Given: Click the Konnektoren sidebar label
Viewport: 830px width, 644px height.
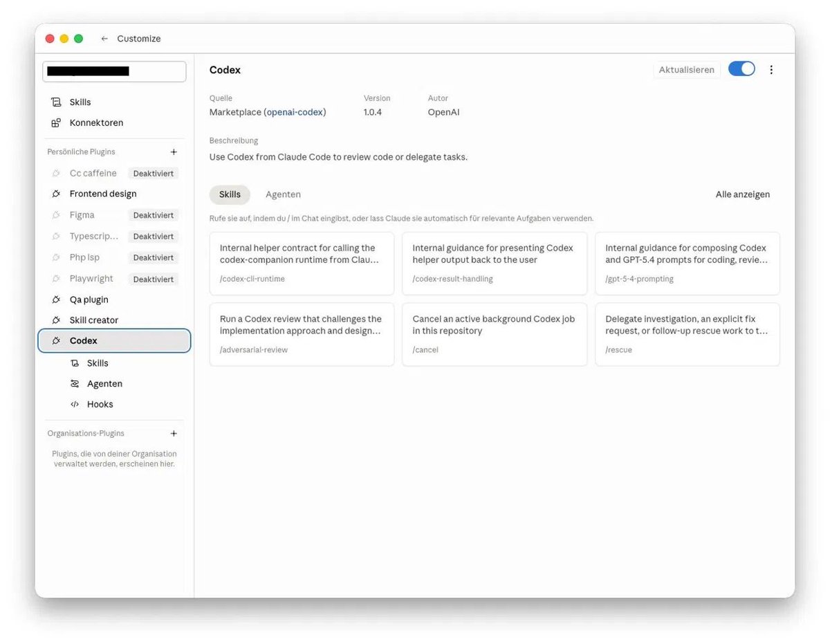Looking at the screenshot, I should [96, 123].
